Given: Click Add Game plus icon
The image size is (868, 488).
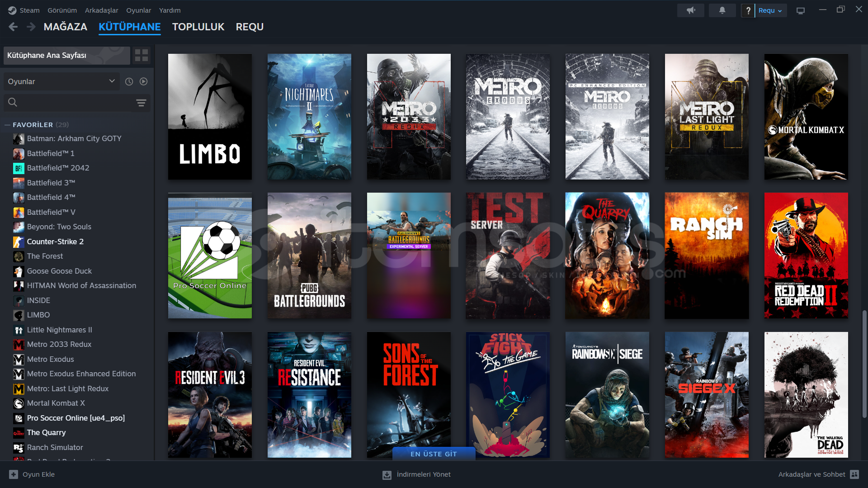Looking at the screenshot, I should [x=14, y=474].
